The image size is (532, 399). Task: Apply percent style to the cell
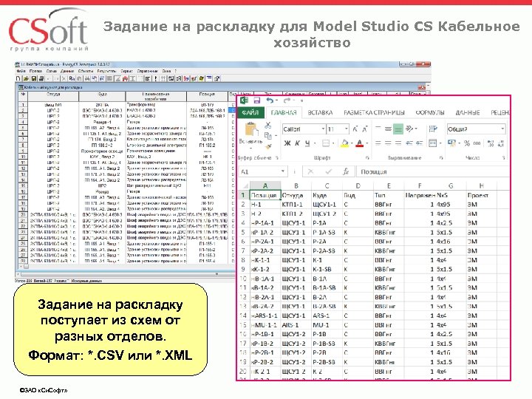(467, 143)
